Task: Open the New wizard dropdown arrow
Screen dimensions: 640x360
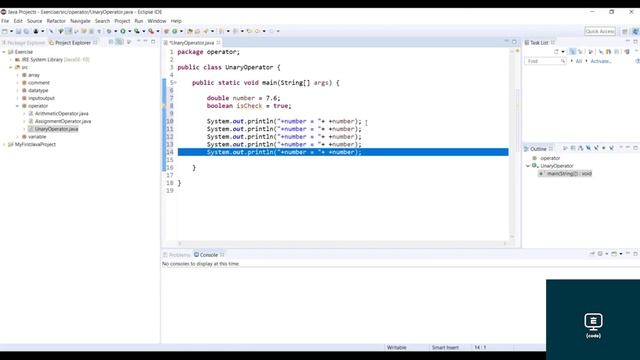Action: (x=12, y=31)
